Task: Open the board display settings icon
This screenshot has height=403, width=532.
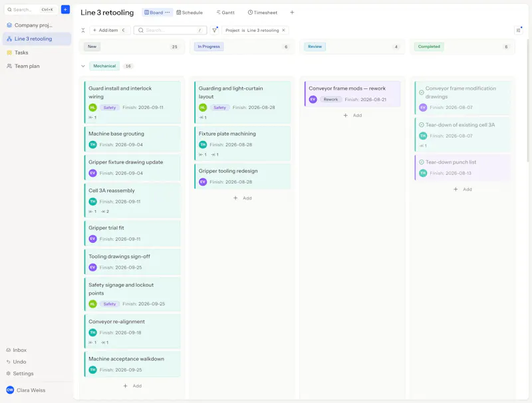Action: pyautogui.click(x=519, y=30)
